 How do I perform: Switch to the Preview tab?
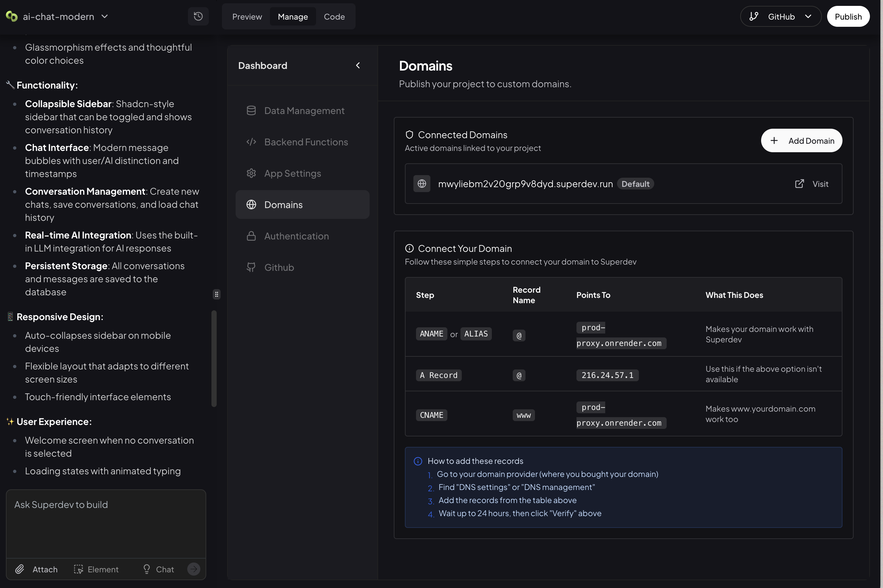click(x=247, y=16)
